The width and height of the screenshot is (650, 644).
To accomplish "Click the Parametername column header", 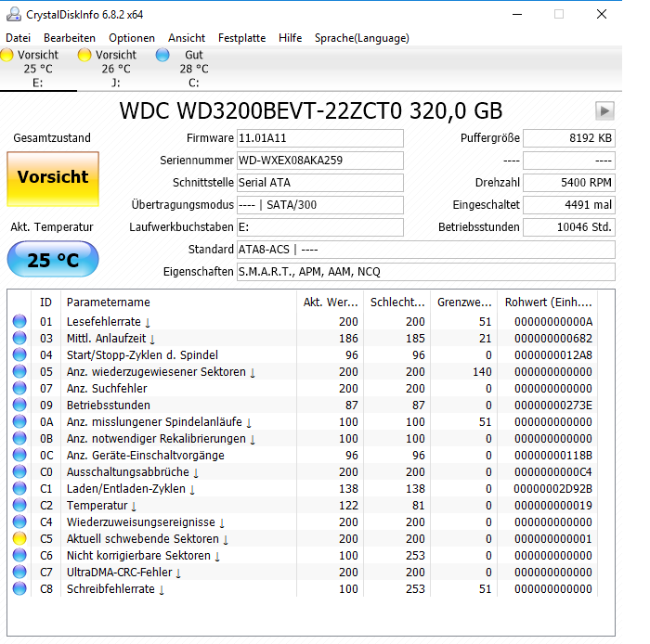I will click(x=178, y=303).
